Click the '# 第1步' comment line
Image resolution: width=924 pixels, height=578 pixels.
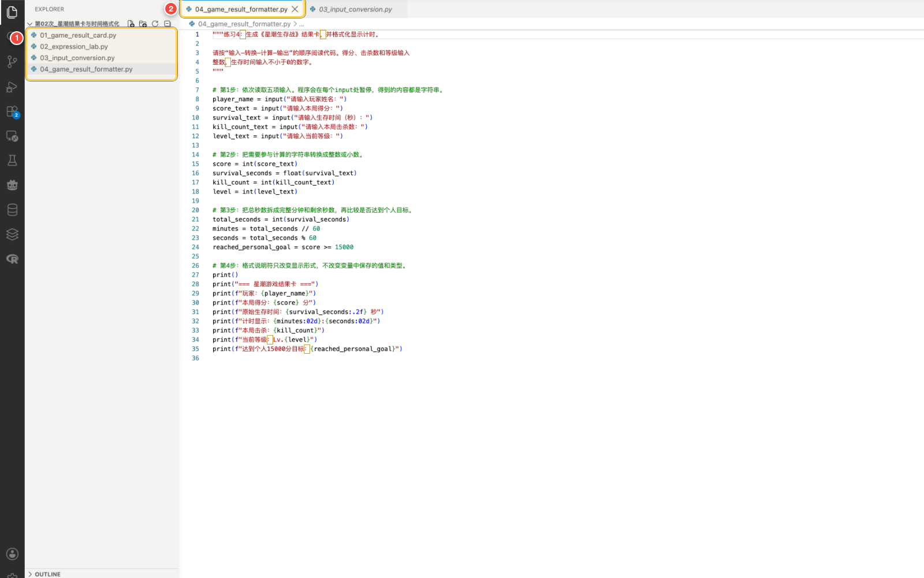pos(329,90)
